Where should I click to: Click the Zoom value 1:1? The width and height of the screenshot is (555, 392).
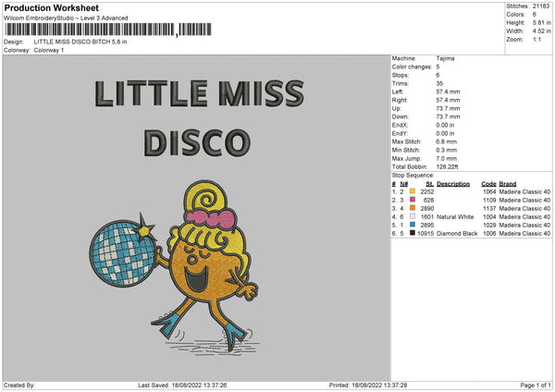[536, 39]
